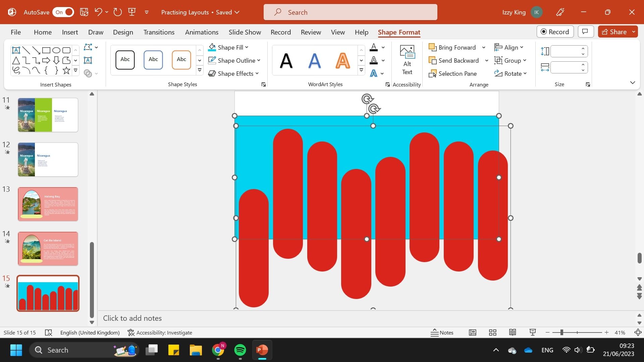Pick the Oval shape in gallery
The width and height of the screenshot is (644, 362).
(56, 50)
